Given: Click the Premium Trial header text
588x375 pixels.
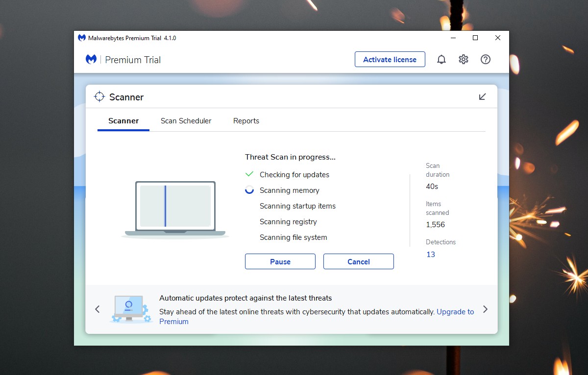Looking at the screenshot, I should coord(133,60).
